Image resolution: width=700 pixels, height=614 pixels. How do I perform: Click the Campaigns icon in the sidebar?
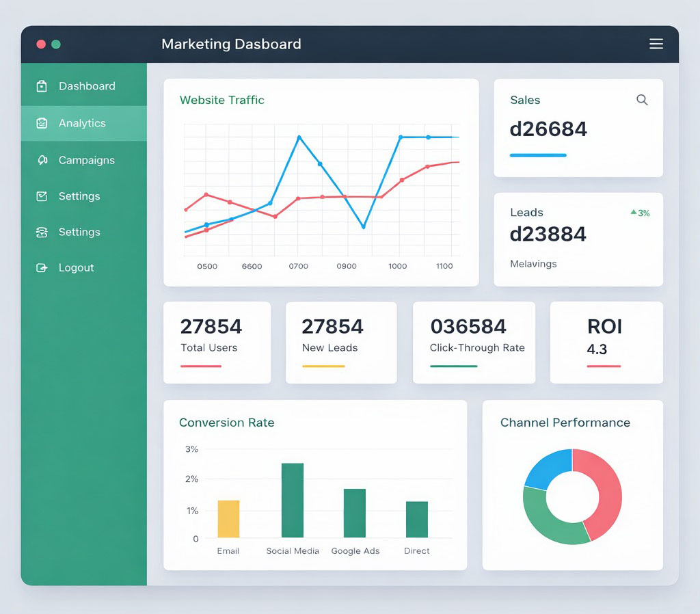(42, 160)
